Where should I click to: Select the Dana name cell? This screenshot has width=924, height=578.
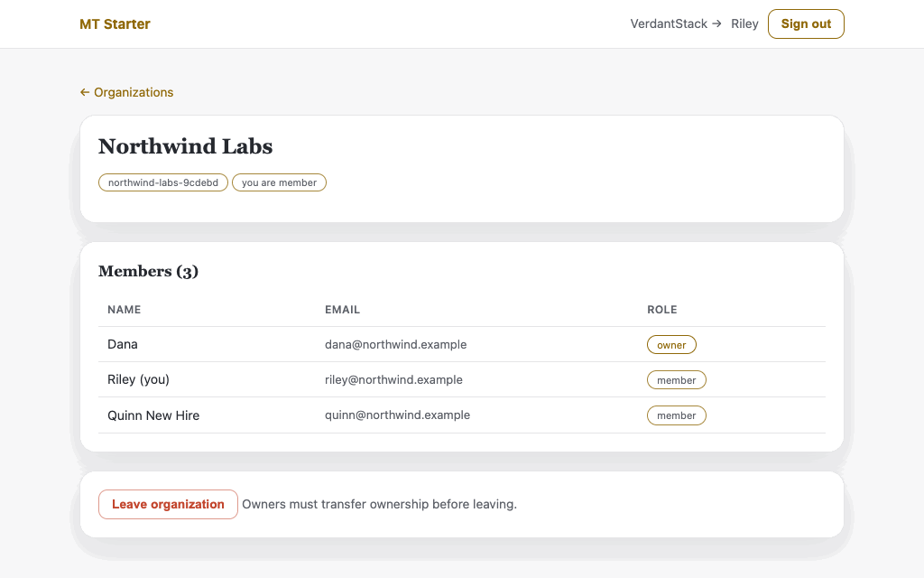[123, 344]
